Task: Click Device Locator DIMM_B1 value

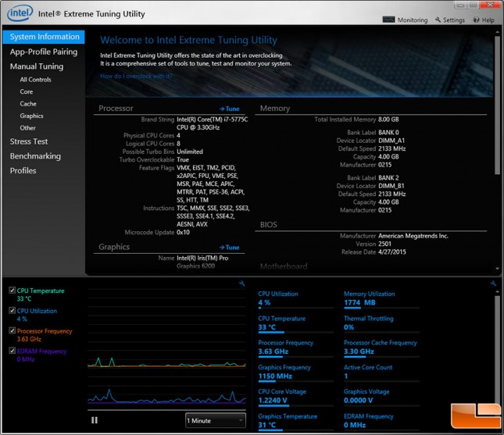Action: tap(391, 186)
